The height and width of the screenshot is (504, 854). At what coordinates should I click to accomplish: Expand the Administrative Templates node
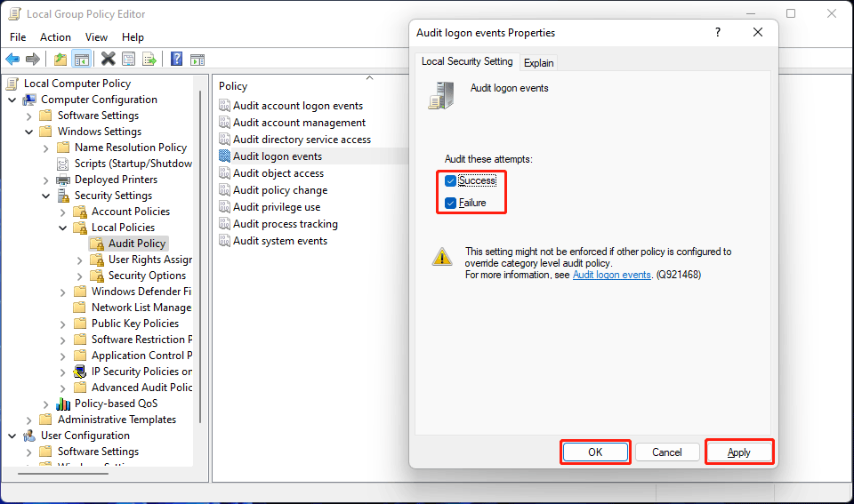tap(28, 420)
